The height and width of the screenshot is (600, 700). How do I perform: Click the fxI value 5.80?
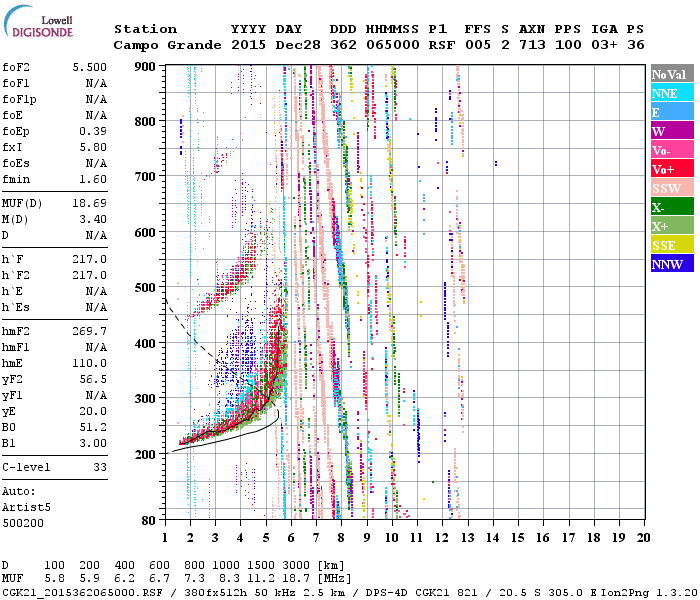coord(93,147)
